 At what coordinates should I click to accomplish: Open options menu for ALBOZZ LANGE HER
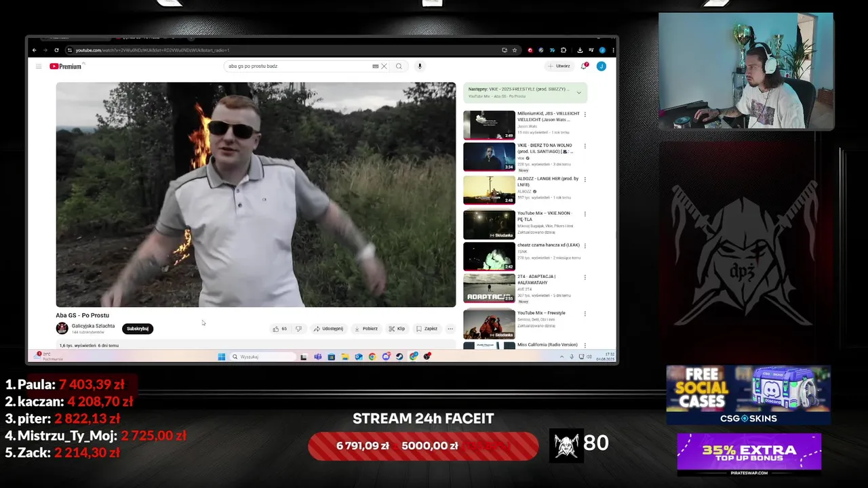[x=585, y=179]
